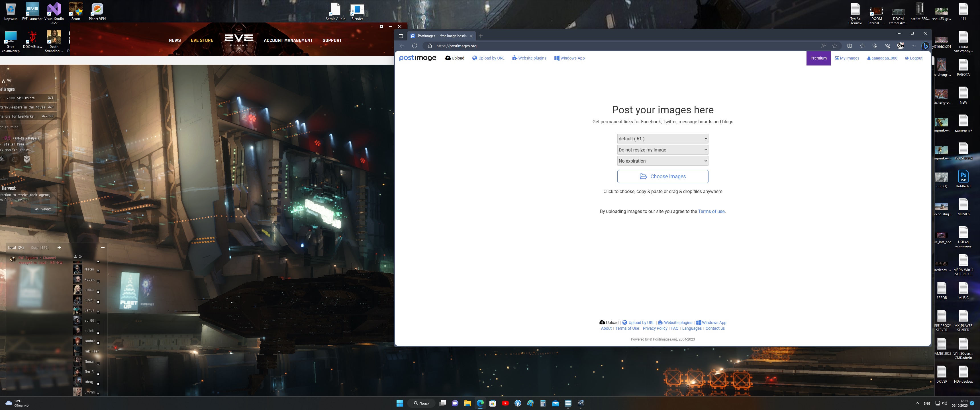Open the ACCOUNT MANAGEMENT launcher menu
This screenshot has width=980, height=410.
tap(288, 40)
